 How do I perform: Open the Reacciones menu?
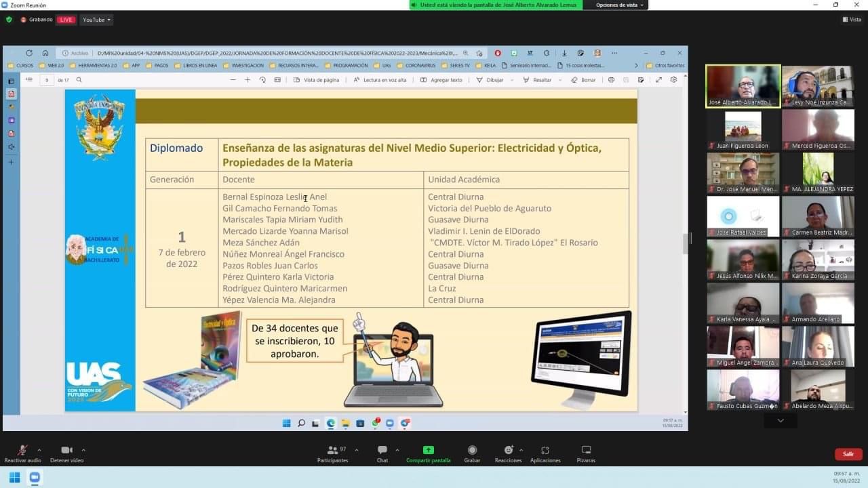coord(508,451)
